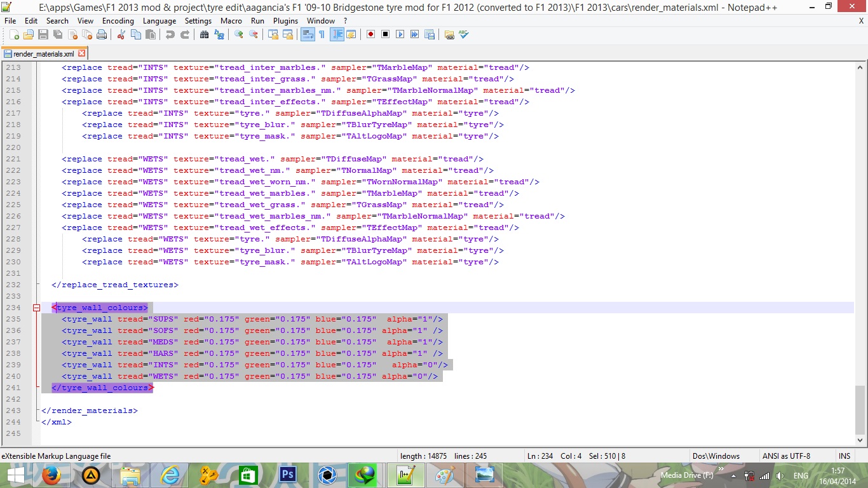Collapse the tyre_wall_colours fold marker
The image size is (868, 488).
(36, 308)
